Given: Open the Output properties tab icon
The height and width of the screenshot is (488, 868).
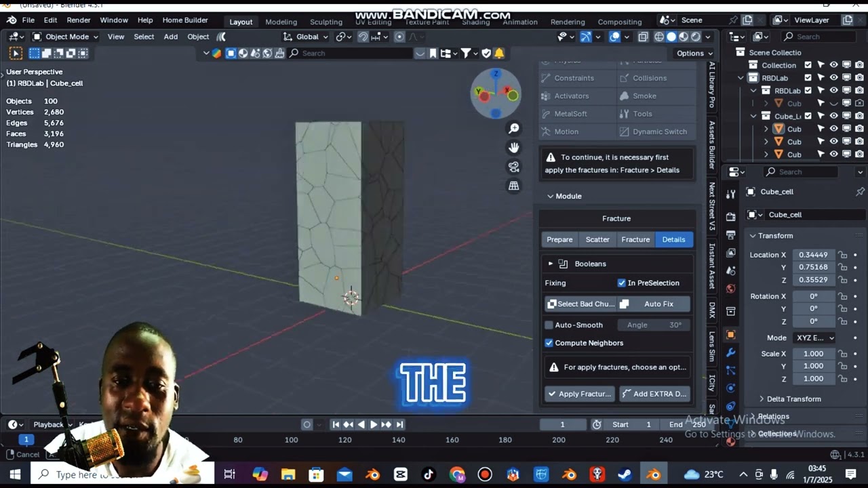Looking at the screenshot, I should tap(730, 235).
